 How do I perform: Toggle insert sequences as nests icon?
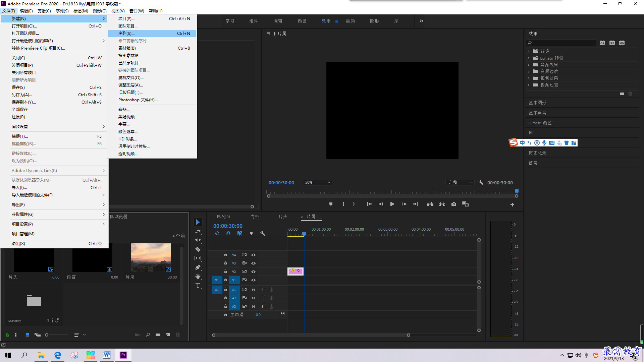coord(217,233)
